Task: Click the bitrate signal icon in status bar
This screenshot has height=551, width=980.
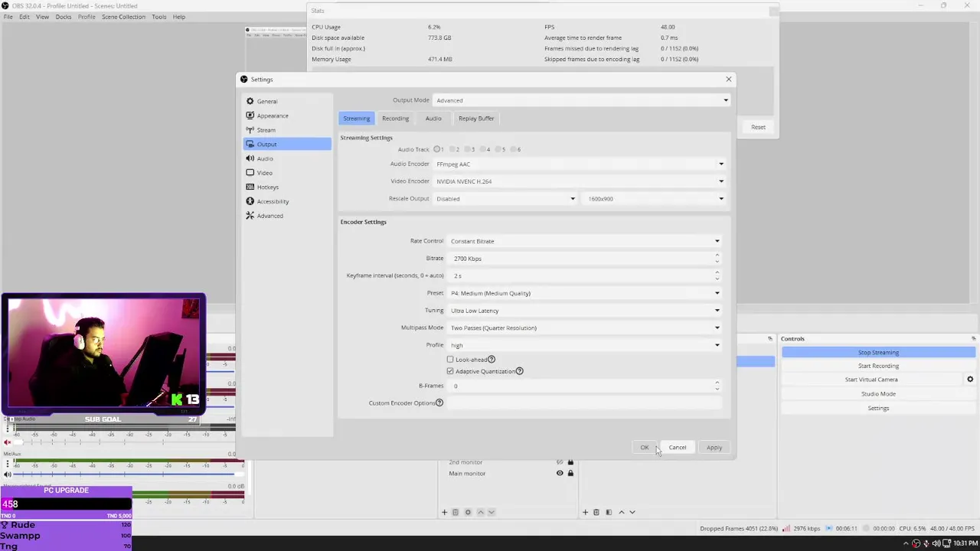Action: coord(788,529)
